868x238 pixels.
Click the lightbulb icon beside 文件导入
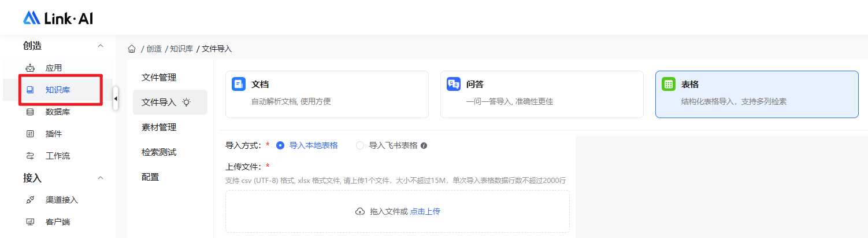tap(186, 102)
